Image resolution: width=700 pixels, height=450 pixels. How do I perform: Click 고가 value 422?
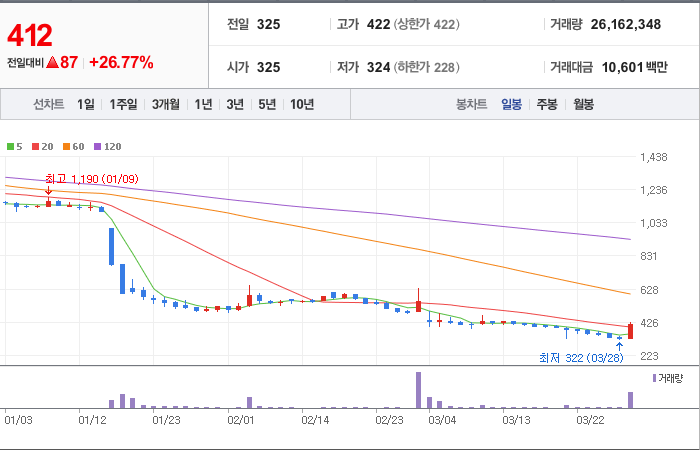pyautogui.click(x=379, y=24)
